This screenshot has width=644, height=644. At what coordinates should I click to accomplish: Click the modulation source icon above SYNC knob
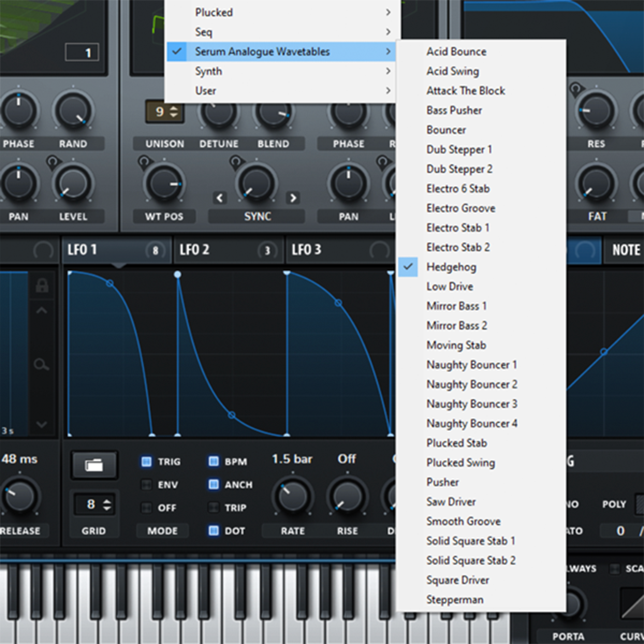pyautogui.click(x=235, y=162)
